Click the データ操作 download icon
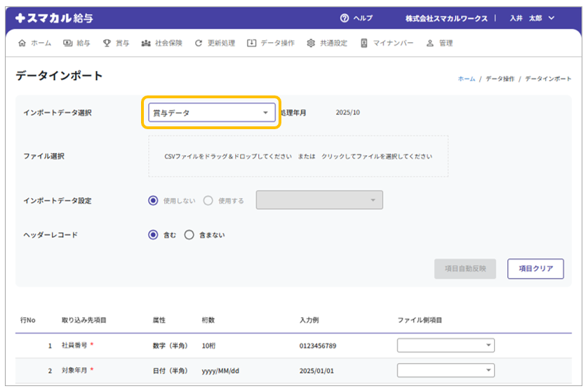The width and height of the screenshot is (588, 391). click(x=252, y=43)
